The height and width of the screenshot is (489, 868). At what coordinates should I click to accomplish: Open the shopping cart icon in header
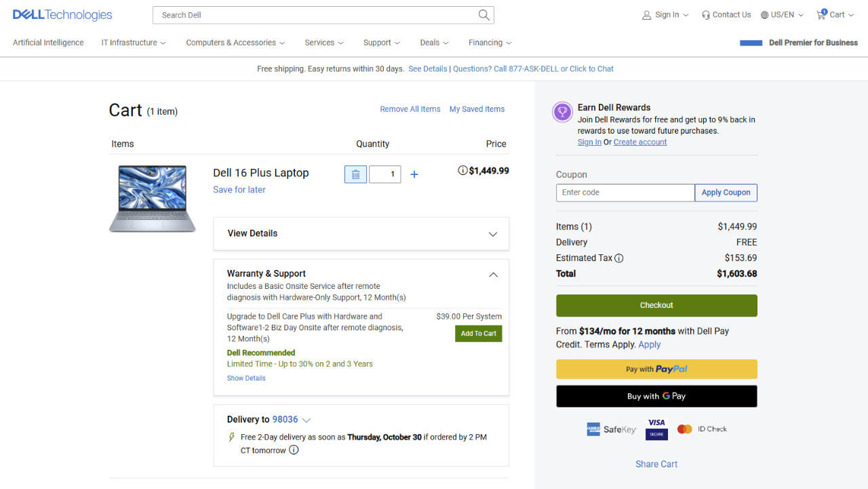[x=822, y=14]
